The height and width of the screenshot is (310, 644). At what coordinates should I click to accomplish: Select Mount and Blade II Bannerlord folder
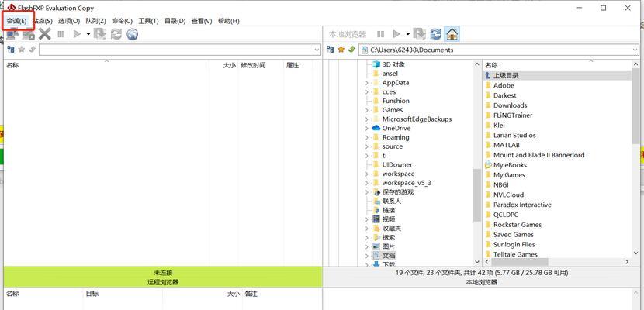(538, 155)
